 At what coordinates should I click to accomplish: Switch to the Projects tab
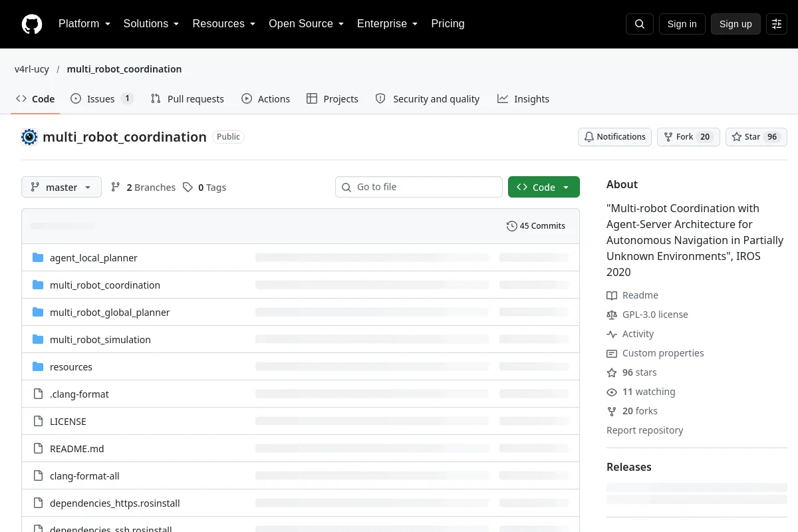332,99
